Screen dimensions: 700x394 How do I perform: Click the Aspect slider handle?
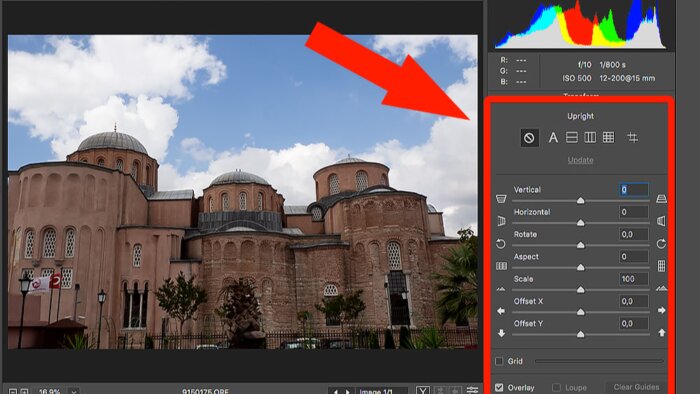tap(580, 267)
